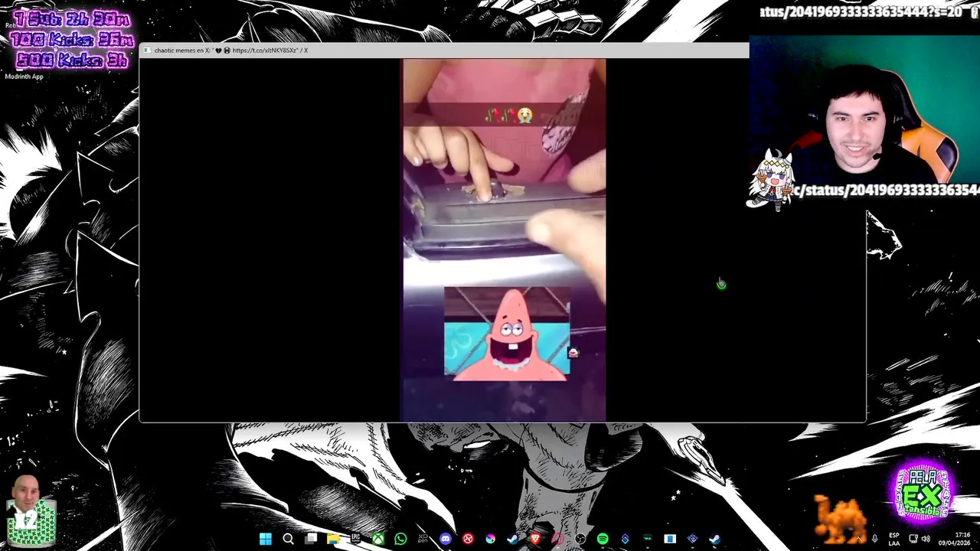Launch File Explorer from the taskbar
The width and height of the screenshot is (980, 551).
[x=334, y=539]
